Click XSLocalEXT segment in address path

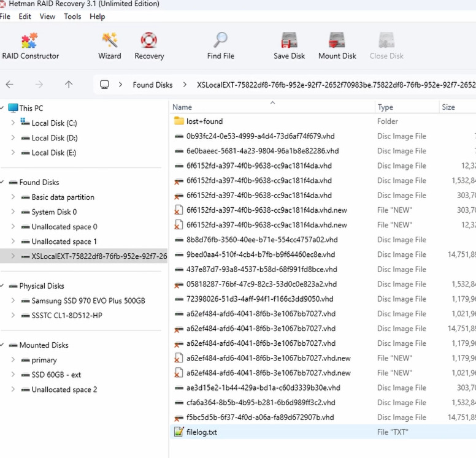pyautogui.click(x=336, y=85)
